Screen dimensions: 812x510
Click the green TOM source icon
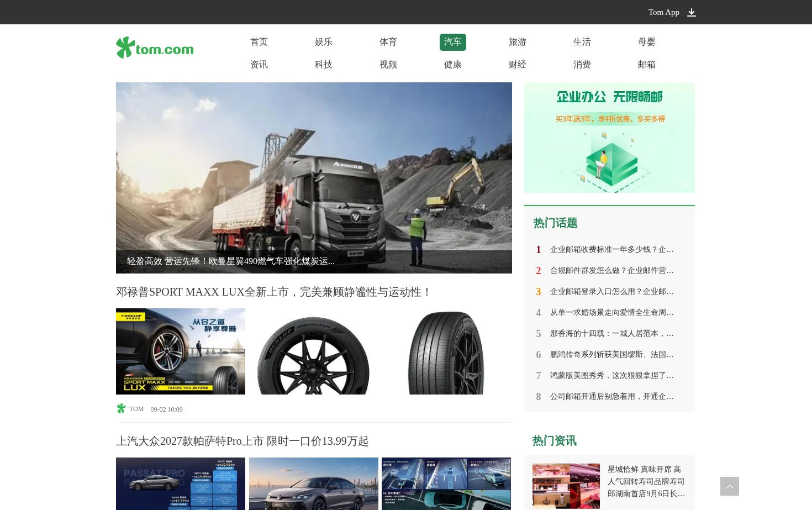tap(121, 408)
